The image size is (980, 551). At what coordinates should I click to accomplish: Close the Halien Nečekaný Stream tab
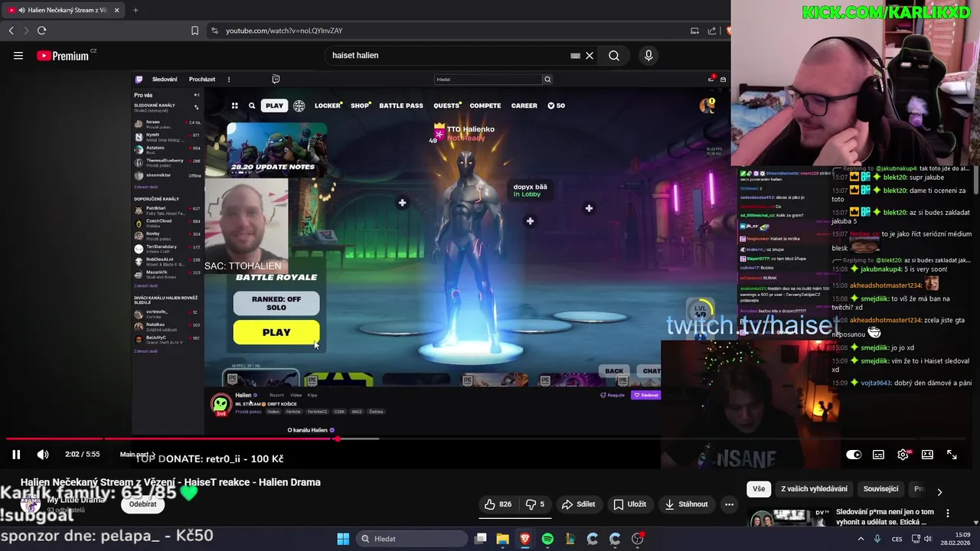116,10
